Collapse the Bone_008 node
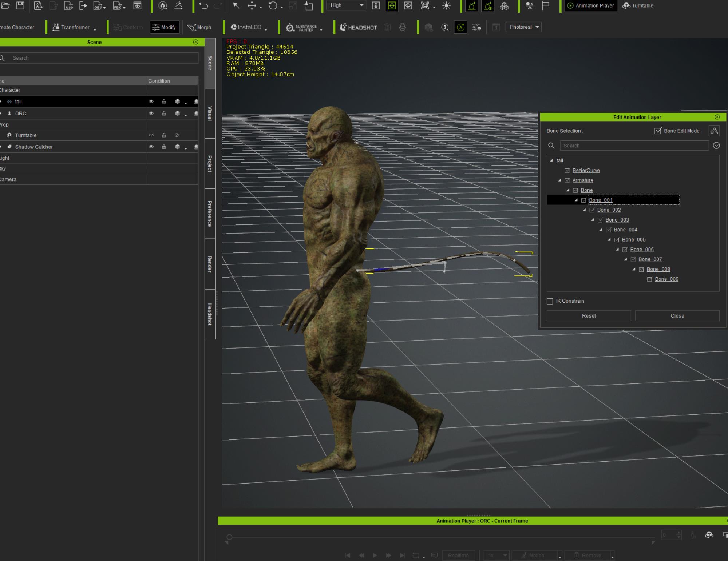The height and width of the screenshot is (561, 728). click(x=634, y=269)
